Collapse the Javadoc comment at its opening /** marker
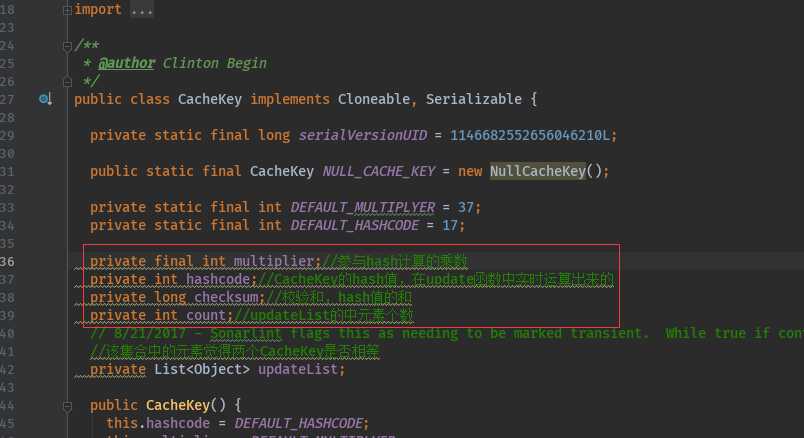 (67, 46)
